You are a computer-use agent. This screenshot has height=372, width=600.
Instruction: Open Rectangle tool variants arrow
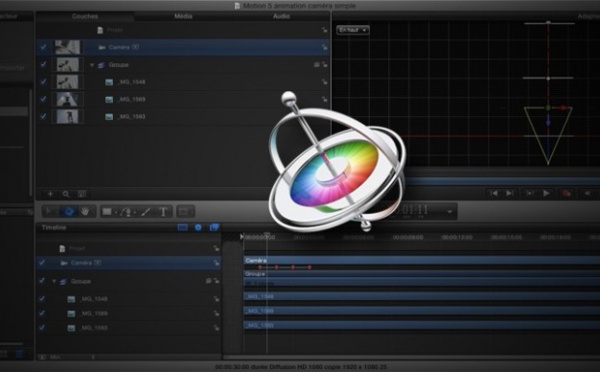coord(116,212)
